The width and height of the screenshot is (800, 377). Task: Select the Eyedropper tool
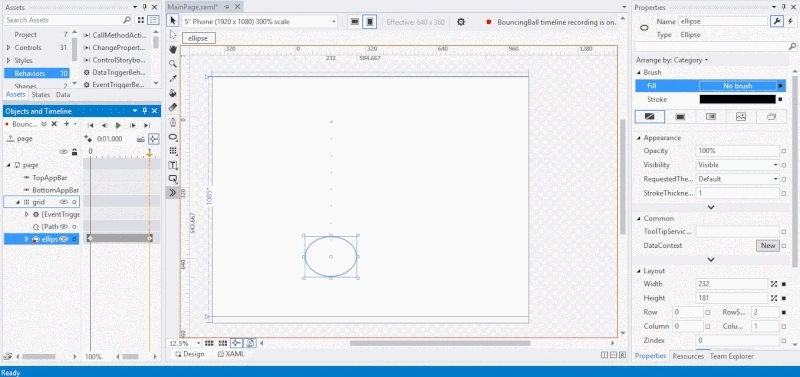coord(173,79)
